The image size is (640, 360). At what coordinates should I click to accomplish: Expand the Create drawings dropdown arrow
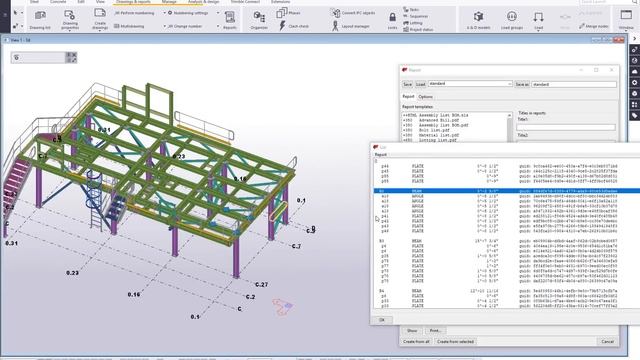(100, 31)
